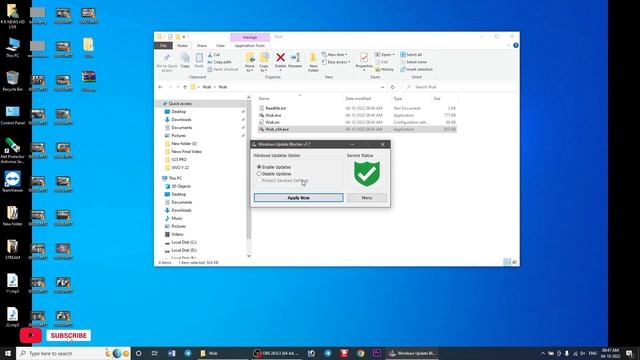Click Invert selection in the ribbon

(x=416, y=69)
